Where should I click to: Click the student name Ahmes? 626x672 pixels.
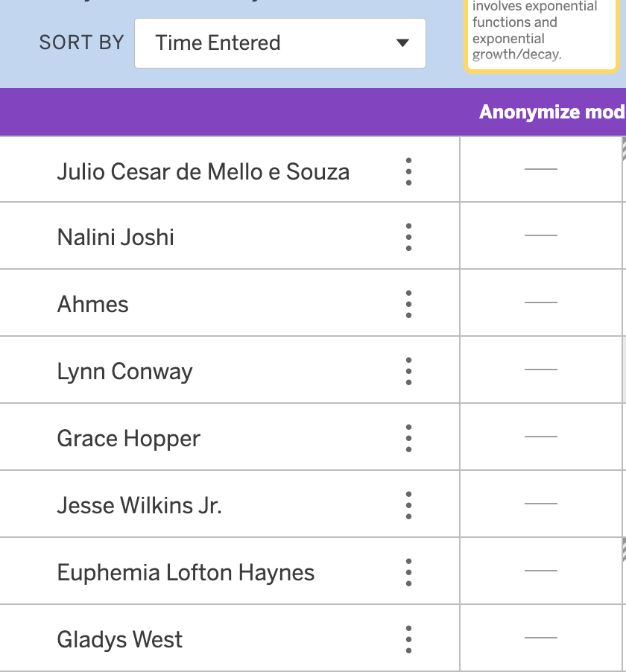(x=92, y=305)
